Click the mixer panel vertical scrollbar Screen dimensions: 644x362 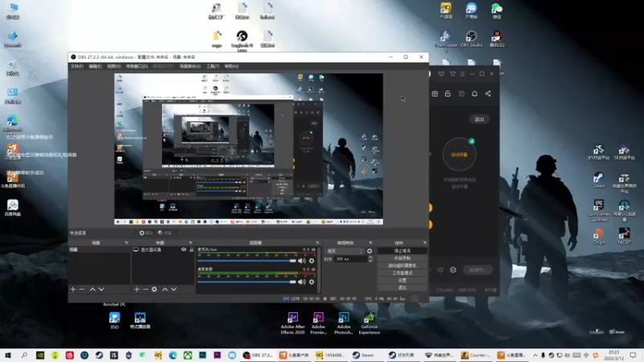click(x=319, y=269)
